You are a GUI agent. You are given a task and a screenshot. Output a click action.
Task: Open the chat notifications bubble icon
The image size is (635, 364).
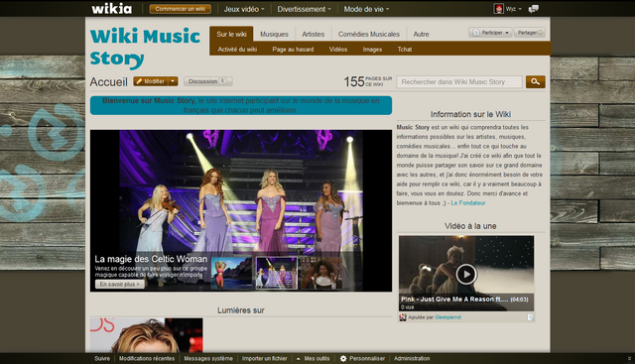(x=534, y=9)
